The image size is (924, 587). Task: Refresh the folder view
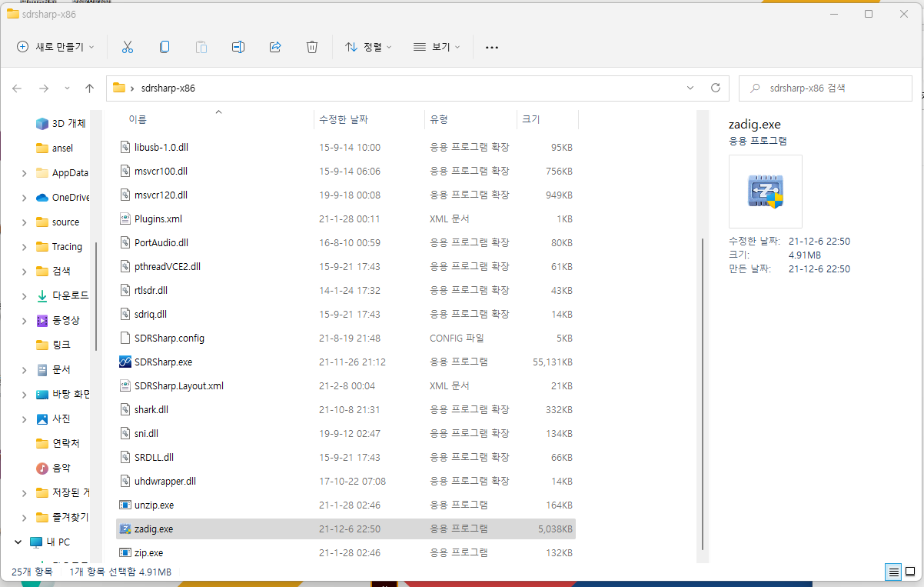tap(716, 88)
